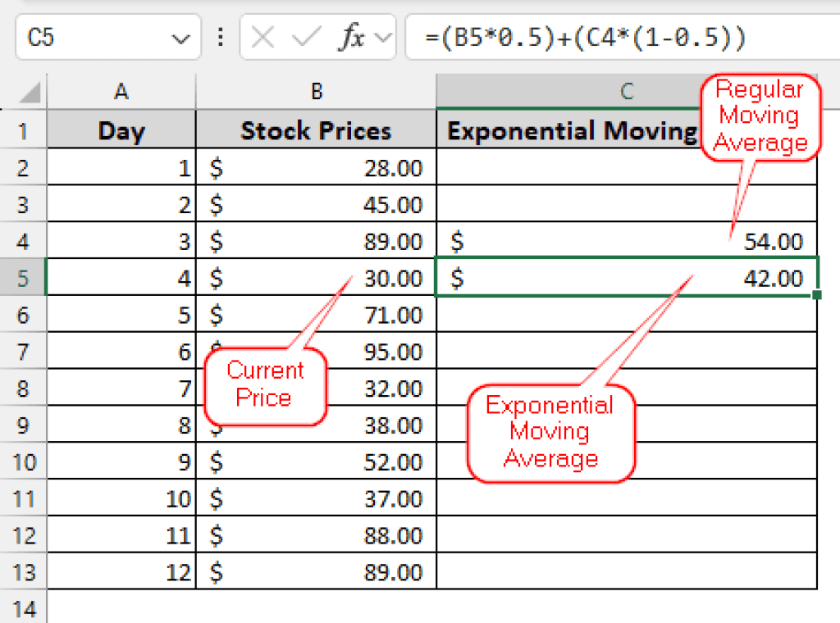Click the fill handle on cell C5
This screenshot has width=840, height=623.
[x=816, y=293]
